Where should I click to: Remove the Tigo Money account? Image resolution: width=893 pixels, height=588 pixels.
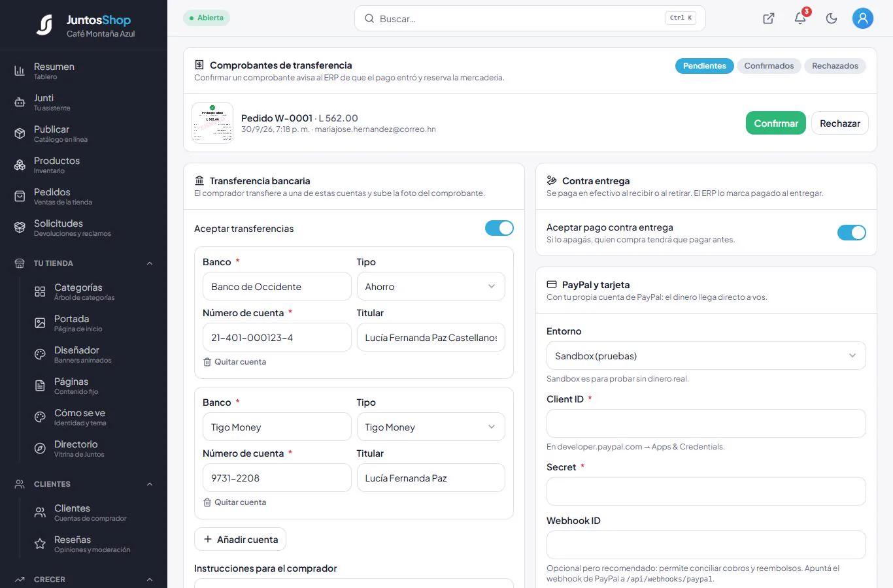[235, 502]
